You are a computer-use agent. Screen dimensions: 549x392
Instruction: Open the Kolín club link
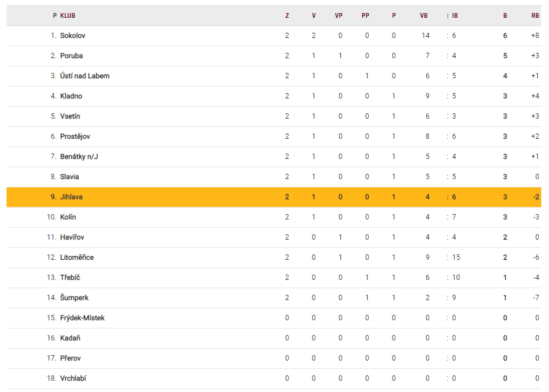(68, 217)
